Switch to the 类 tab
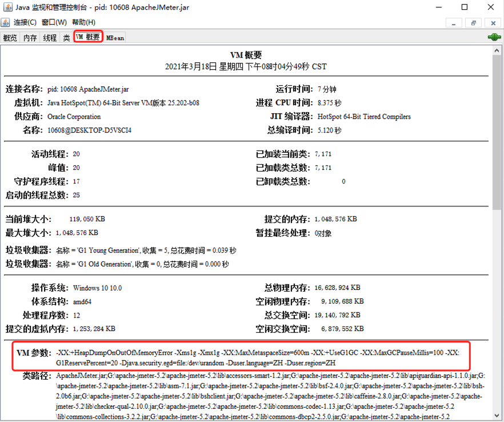The width and height of the screenshot is (504, 422). coord(66,38)
